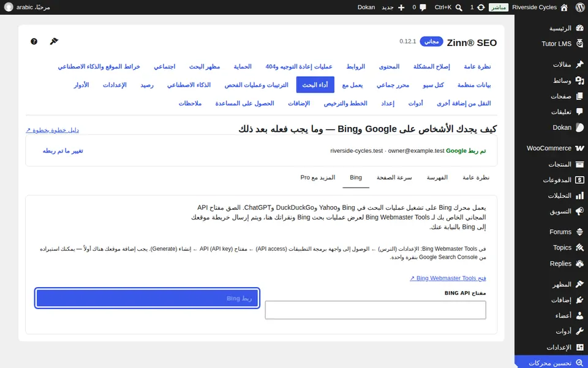Open the إصلاح المشكلة navigation tab
Image resolution: width=588 pixels, height=368 pixels.
click(432, 66)
